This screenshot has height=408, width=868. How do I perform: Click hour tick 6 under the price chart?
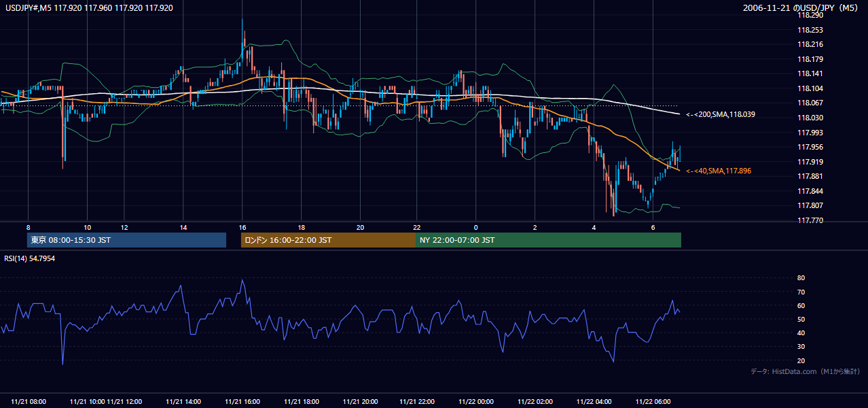click(653, 227)
